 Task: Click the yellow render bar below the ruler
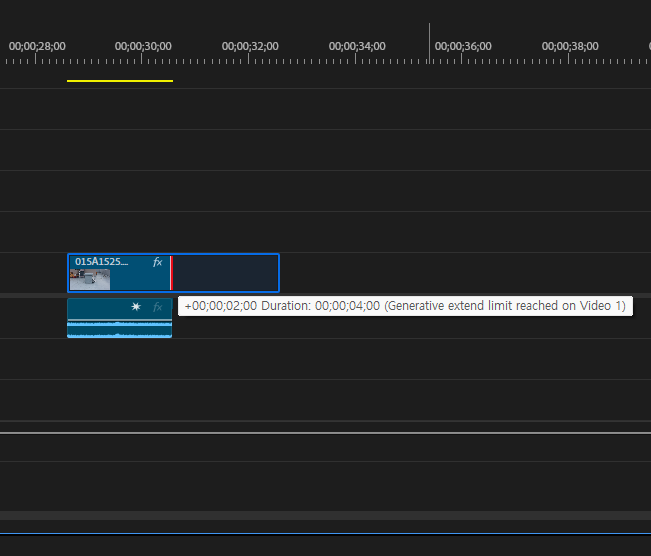click(x=120, y=81)
